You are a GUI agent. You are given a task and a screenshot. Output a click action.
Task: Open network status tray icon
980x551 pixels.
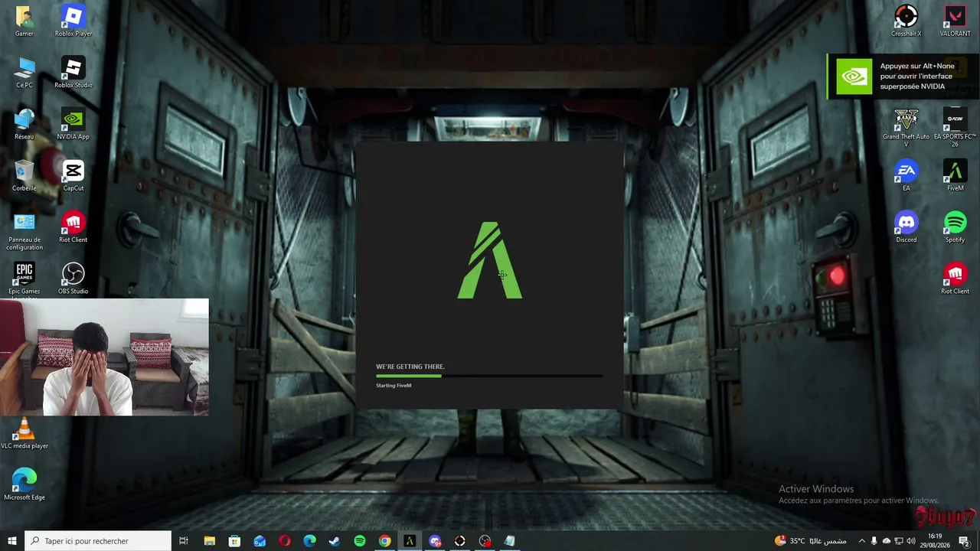[899, 541]
